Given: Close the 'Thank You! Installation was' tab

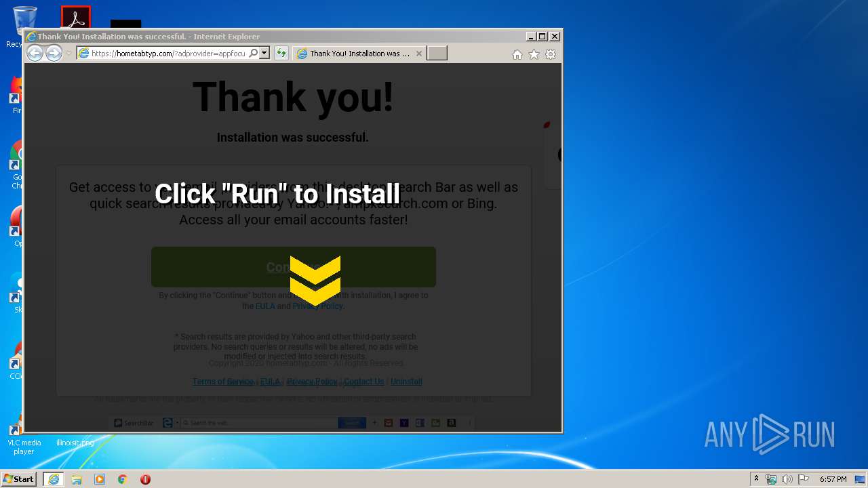Looking at the screenshot, I should pyautogui.click(x=418, y=54).
